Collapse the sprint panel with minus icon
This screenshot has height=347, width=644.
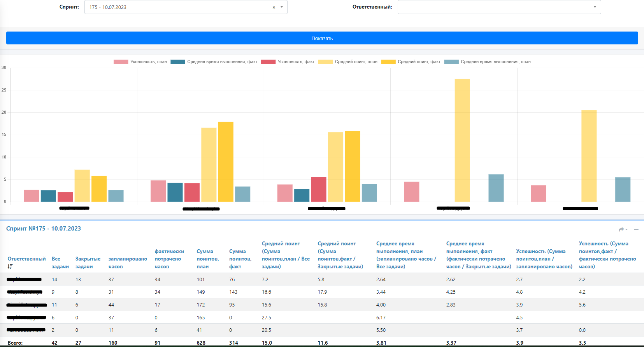636,229
